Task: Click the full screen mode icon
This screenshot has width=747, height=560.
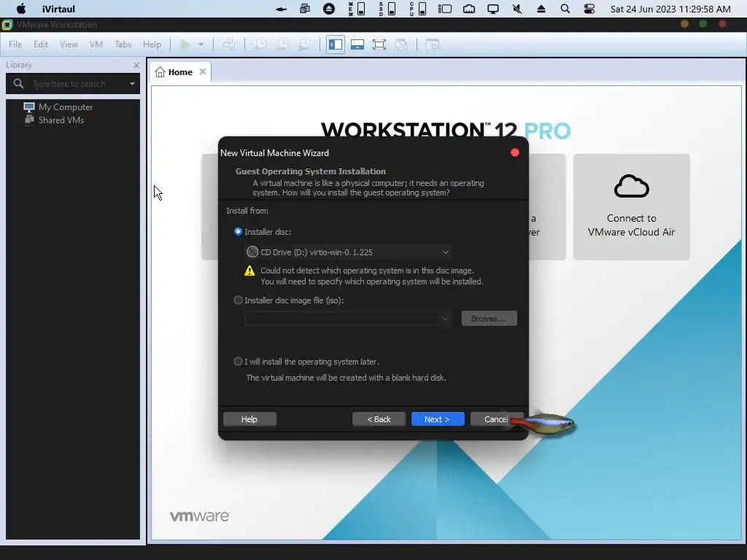Action: pyautogui.click(x=379, y=44)
